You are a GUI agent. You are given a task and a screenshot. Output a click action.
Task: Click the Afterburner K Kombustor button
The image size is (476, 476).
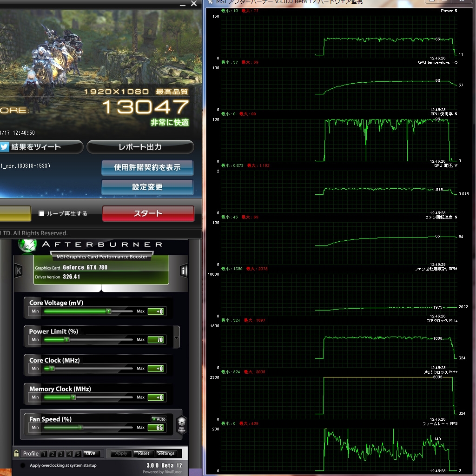19,270
